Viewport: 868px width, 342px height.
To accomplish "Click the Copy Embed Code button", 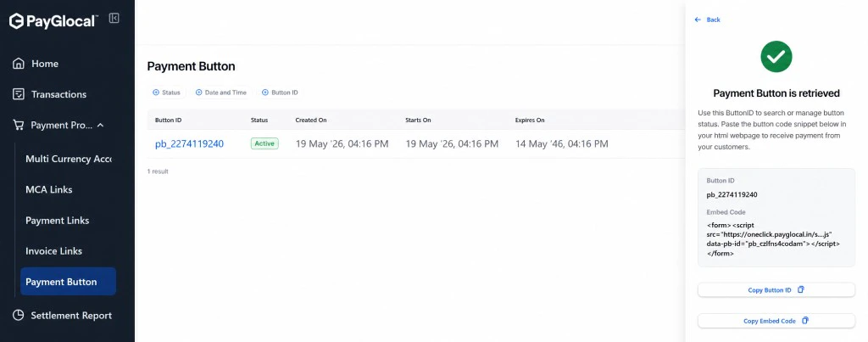I will [x=776, y=321].
